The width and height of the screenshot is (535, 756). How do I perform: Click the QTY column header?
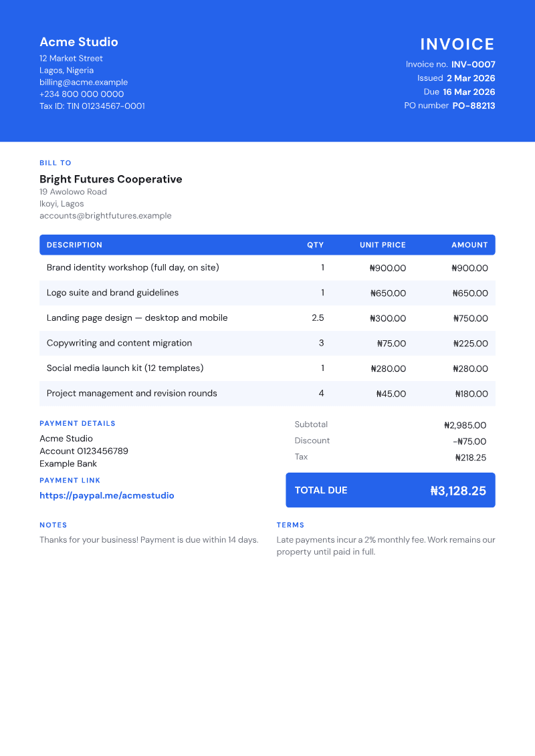[316, 245]
